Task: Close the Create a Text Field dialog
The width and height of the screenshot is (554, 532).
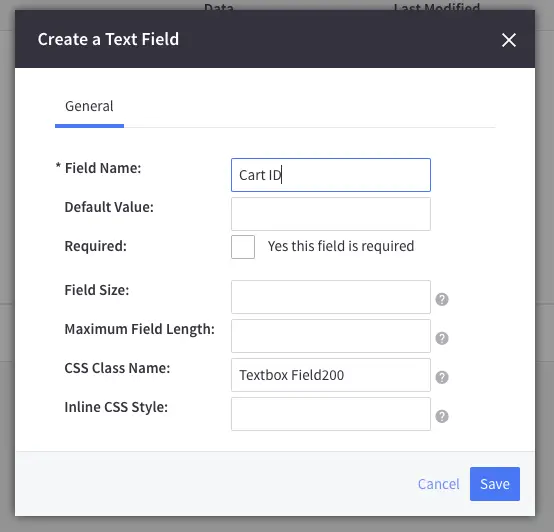Action: (x=509, y=40)
